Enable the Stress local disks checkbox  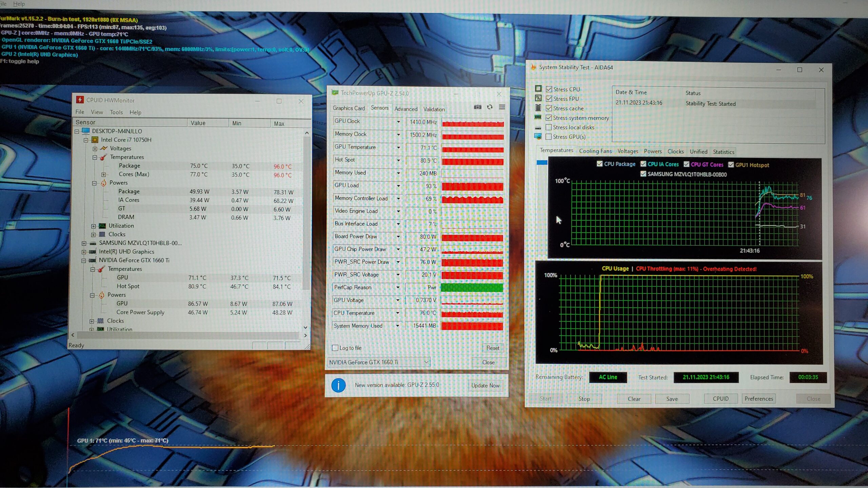pyautogui.click(x=549, y=127)
